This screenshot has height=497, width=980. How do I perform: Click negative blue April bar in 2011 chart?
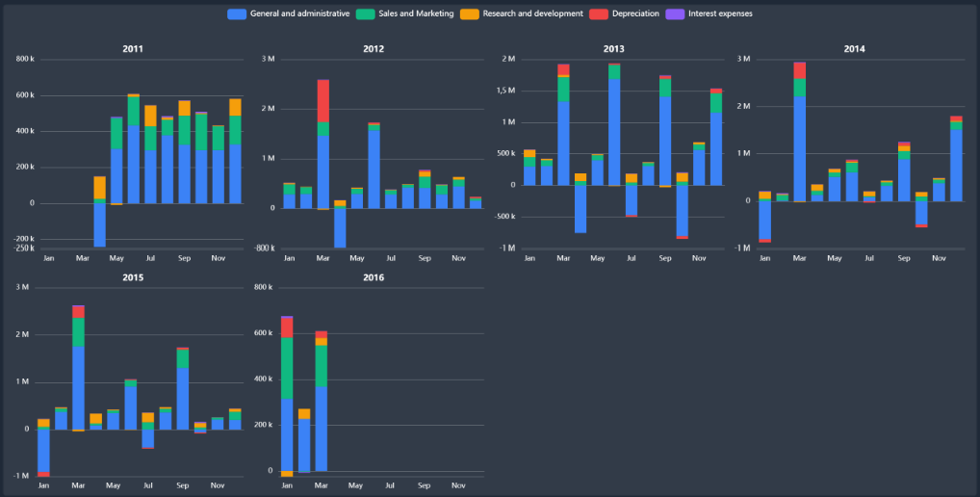pos(100,225)
